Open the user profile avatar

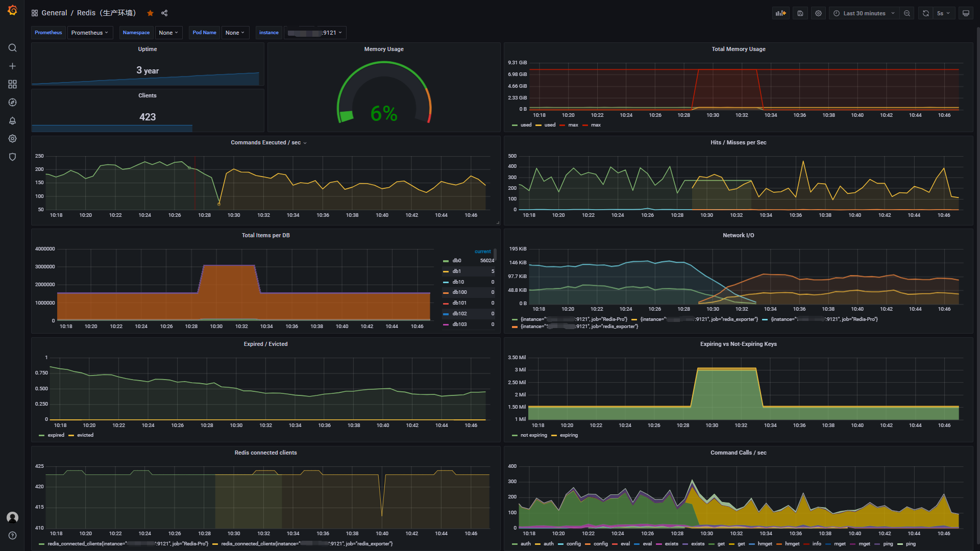[12, 517]
